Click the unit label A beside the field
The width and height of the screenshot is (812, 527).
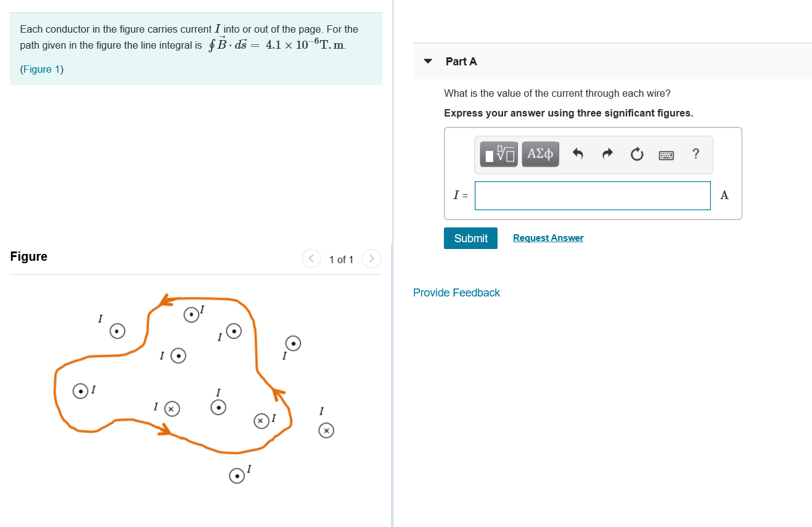(724, 195)
